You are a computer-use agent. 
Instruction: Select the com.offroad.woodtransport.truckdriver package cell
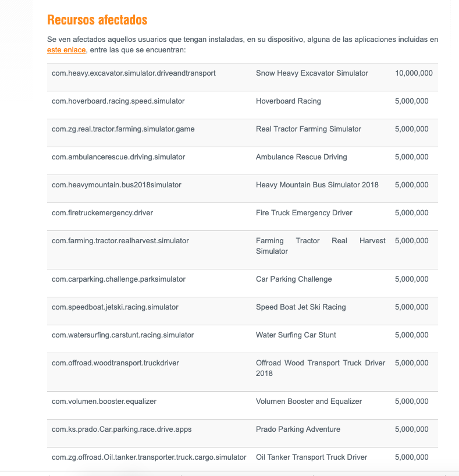[115, 363]
